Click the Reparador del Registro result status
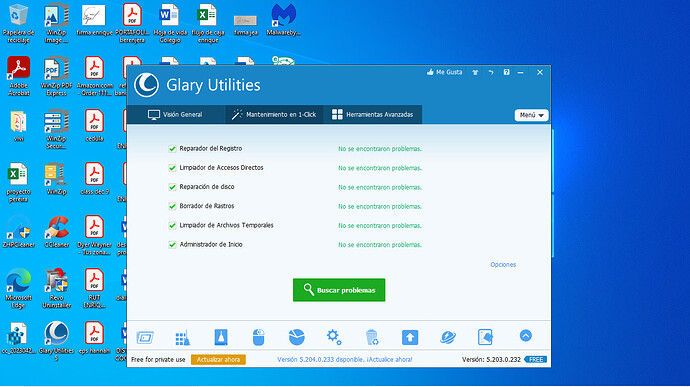The image size is (690, 387). (x=380, y=149)
